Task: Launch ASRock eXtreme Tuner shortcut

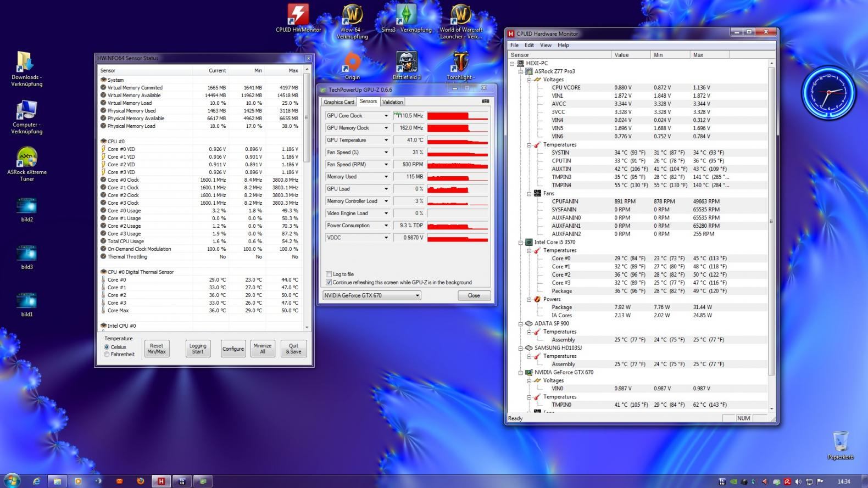Action: coord(26,164)
